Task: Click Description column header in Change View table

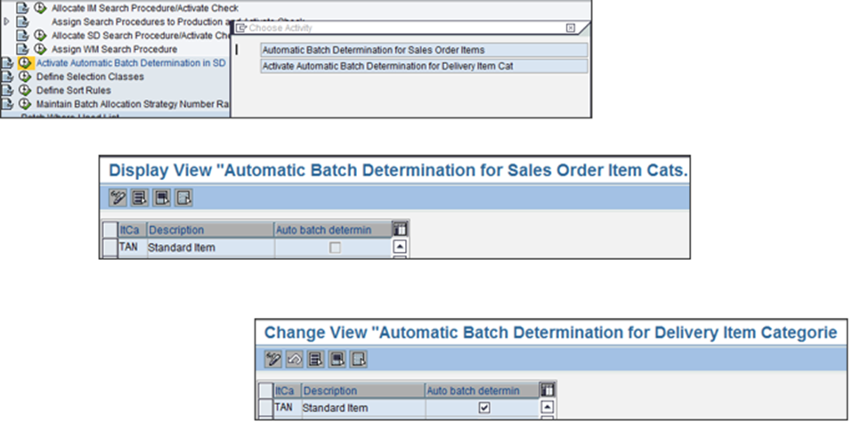Action: pyautogui.click(x=363, y=391)
